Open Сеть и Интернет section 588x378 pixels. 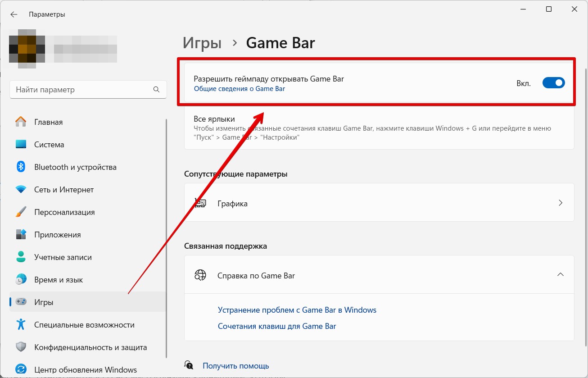(88, 190)
